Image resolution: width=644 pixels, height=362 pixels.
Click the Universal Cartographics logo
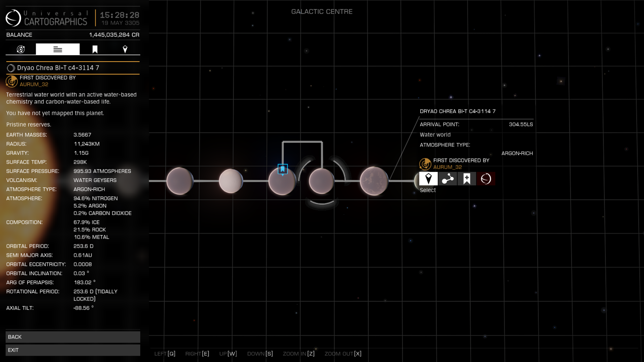click(13, 18)
